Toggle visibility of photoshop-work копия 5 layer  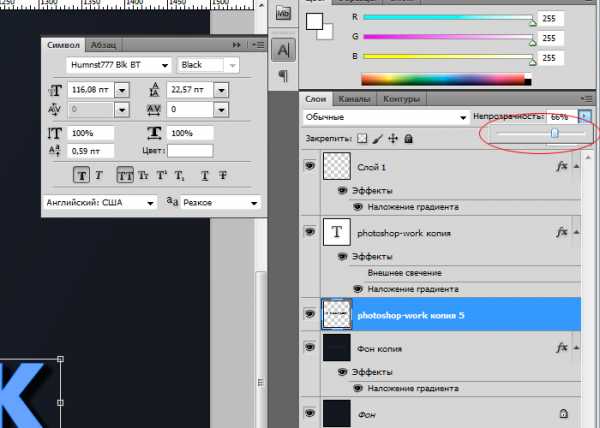[309, 314]
